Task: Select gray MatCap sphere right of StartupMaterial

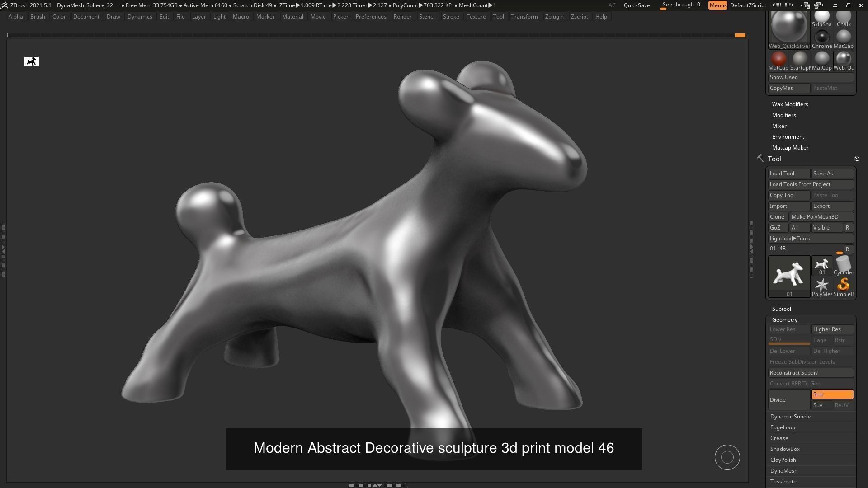Action: tap(821, 61)
